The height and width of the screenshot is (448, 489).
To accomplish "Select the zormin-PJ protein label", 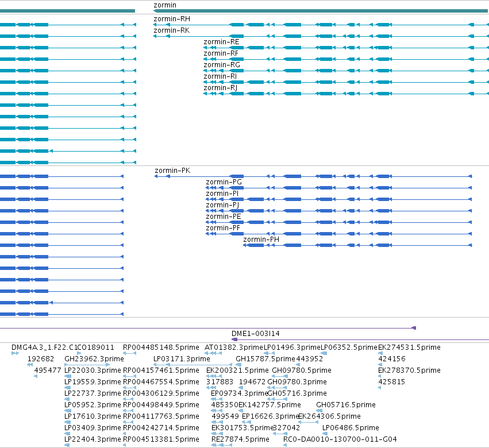I will tap(222, 206).
